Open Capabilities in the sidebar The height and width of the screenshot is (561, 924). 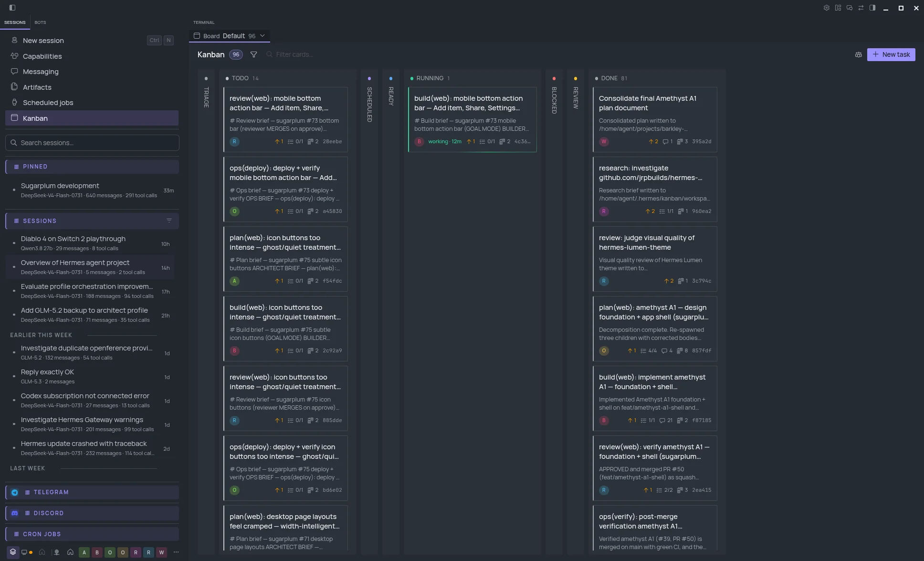coord(92,56)
